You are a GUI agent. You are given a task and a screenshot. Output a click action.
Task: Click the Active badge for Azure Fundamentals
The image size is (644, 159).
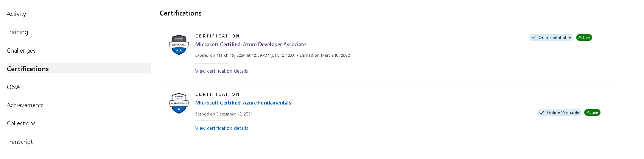592,112
